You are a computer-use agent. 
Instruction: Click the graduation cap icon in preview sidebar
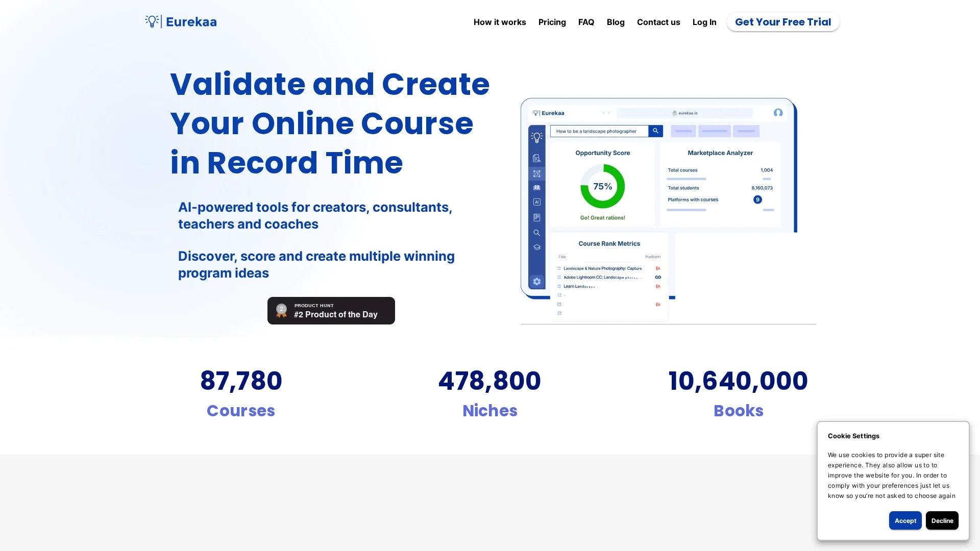pyautogui.click(x=536, y=247)
